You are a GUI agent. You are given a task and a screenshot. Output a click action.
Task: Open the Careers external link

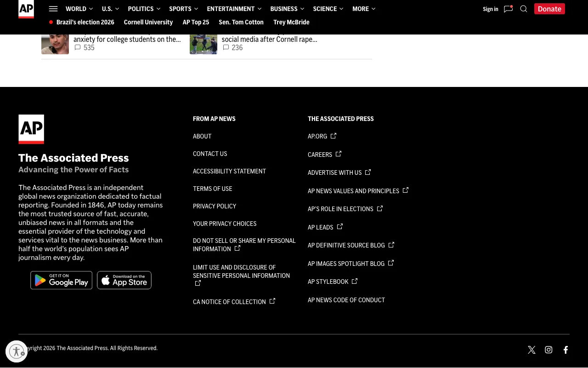(324, 155)
